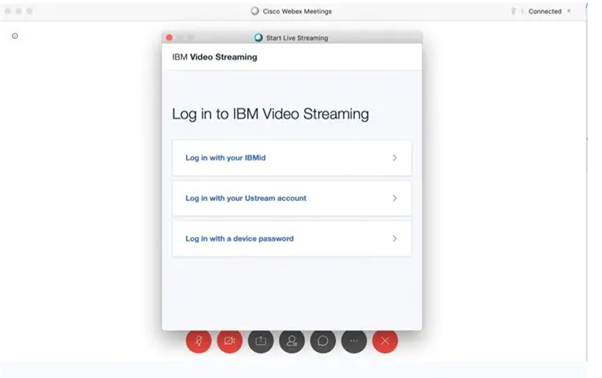Show the participants panel
This screenshot has width=602, height=378.
[292, 340]
